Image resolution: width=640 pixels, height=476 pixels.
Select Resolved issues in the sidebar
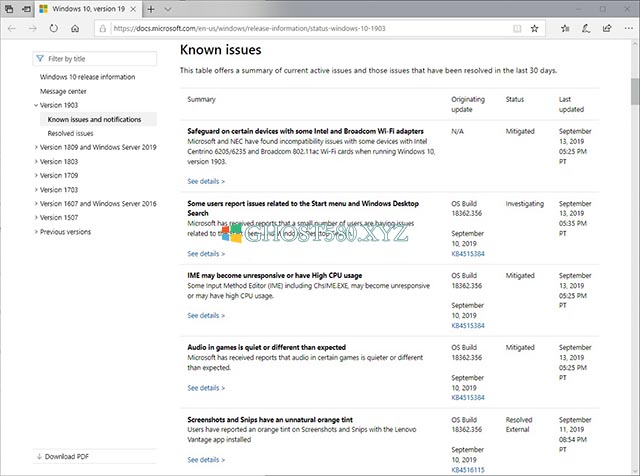70,133
